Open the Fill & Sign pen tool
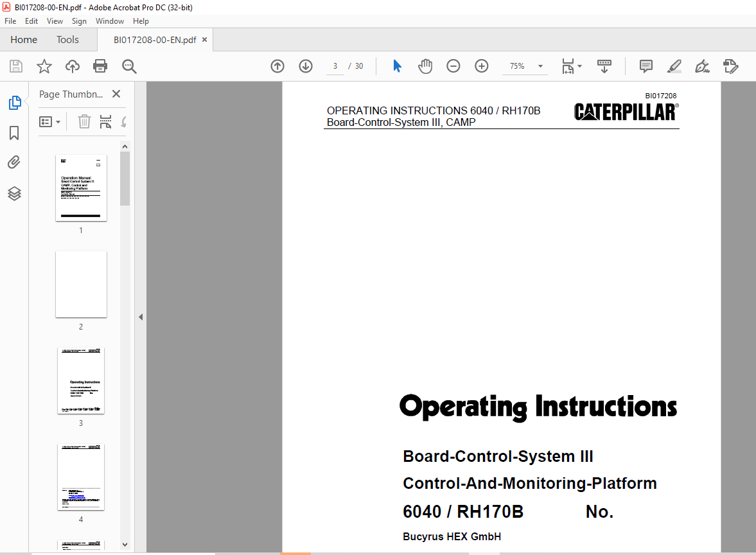The image size is (756, 555). 702,66
